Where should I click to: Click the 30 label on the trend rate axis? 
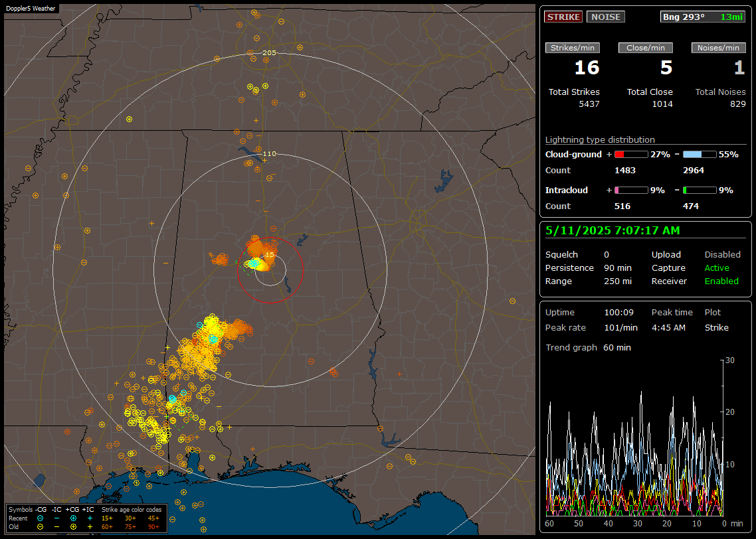pos(730,360)
